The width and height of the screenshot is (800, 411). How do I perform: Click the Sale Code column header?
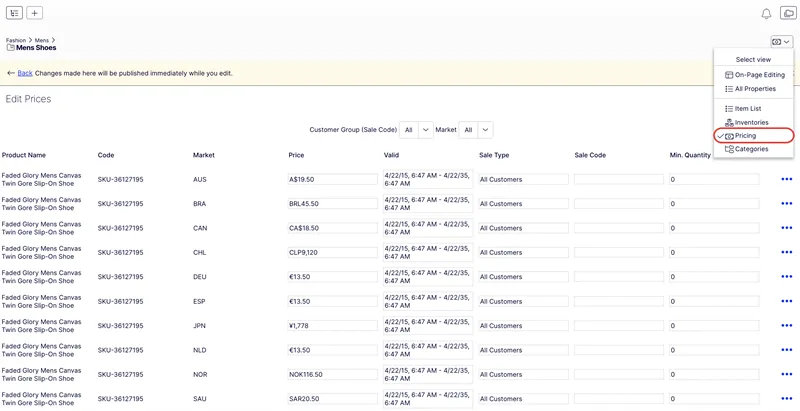(x=590, y=155)
